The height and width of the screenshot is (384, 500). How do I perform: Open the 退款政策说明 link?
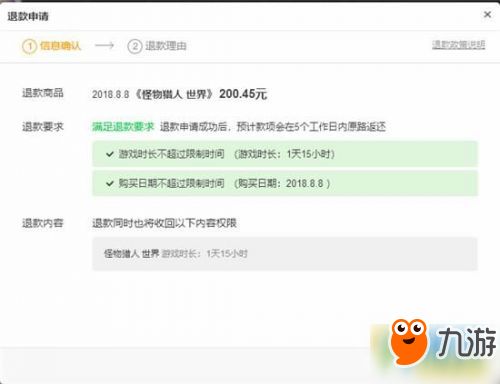(x=458, y=45)
